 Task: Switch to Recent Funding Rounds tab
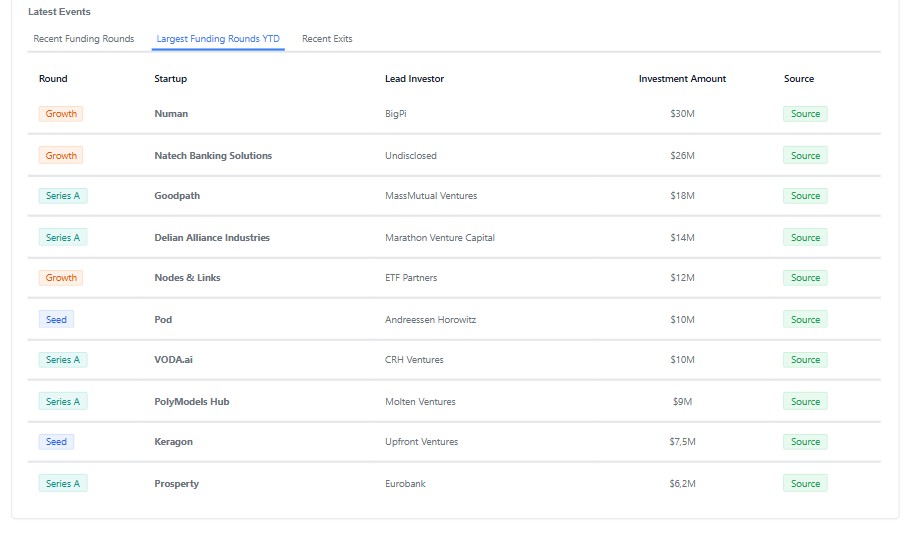tap(84, 39)
